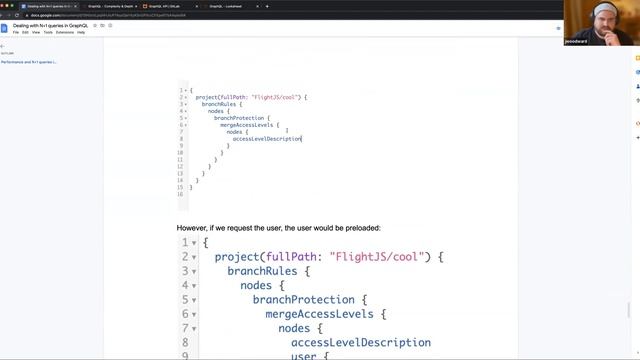The height and width of the screenshot is (360, 640).
Task: Collapse line 7 'nodes' fold arrow in large code
Action: pos(194,329)
